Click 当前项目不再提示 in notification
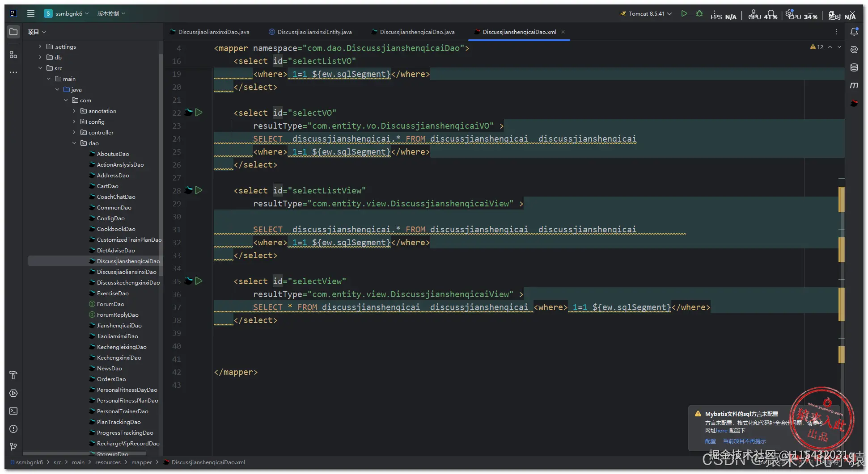 744,441
